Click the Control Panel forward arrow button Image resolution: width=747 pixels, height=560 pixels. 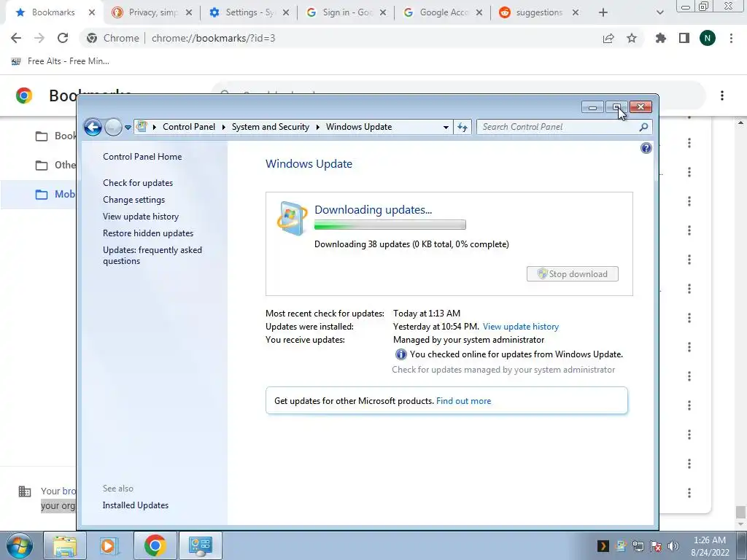click(113, 127)
